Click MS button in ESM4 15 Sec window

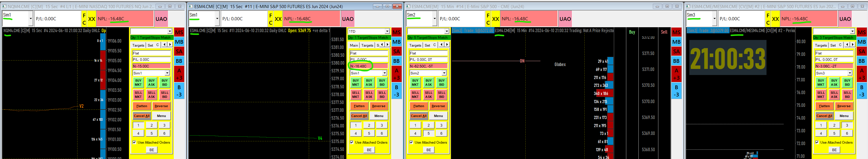coord(397,32)
